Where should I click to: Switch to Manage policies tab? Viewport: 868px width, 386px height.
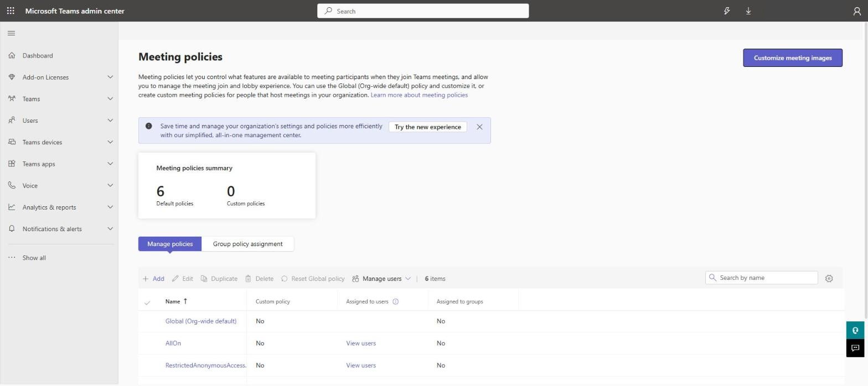170,244
